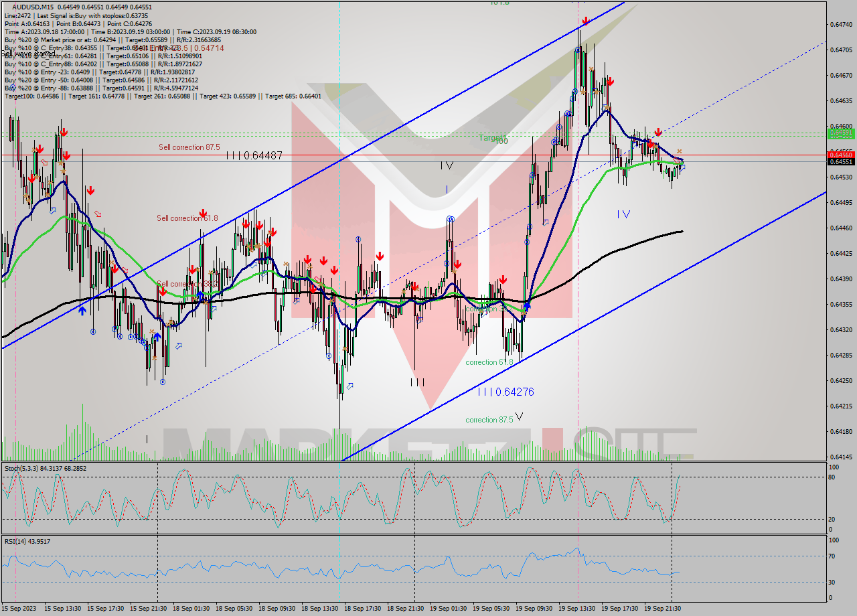Click time axis label '15 Sep 21:30'

click(149, 609)
